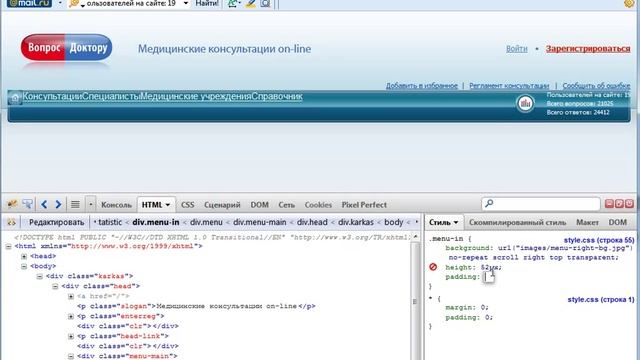This screenshot has width=640, height=360.
Task: Click Сообщить об ошибке link
Action: pos(596,86)
